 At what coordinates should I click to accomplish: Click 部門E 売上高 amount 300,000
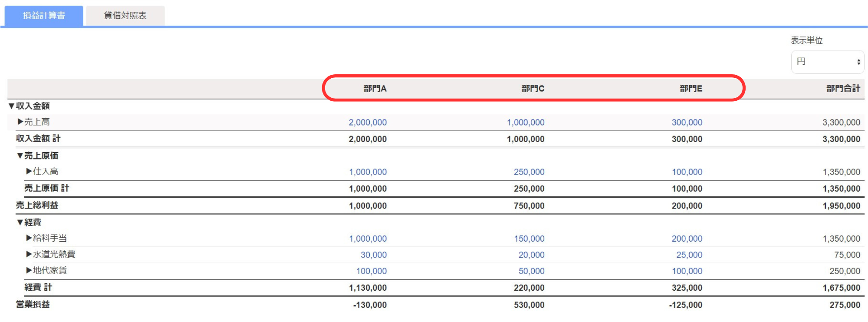(687, 123)
